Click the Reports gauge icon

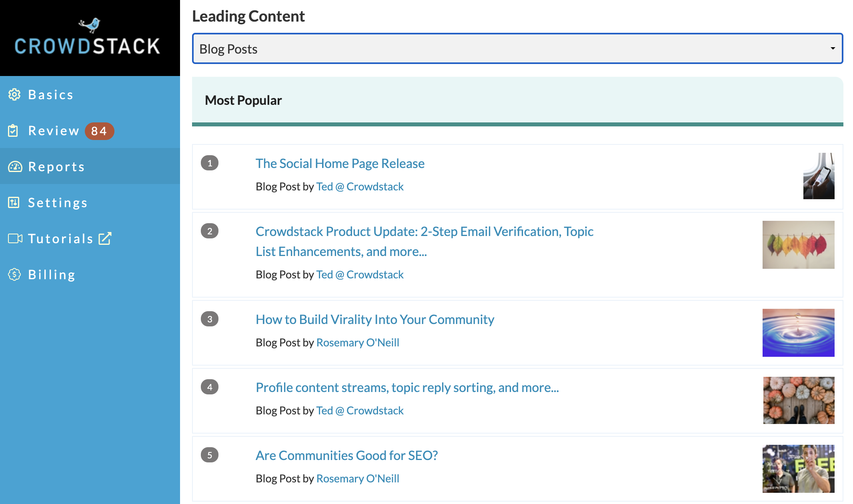pyautogui.click(x=15, y=167)
